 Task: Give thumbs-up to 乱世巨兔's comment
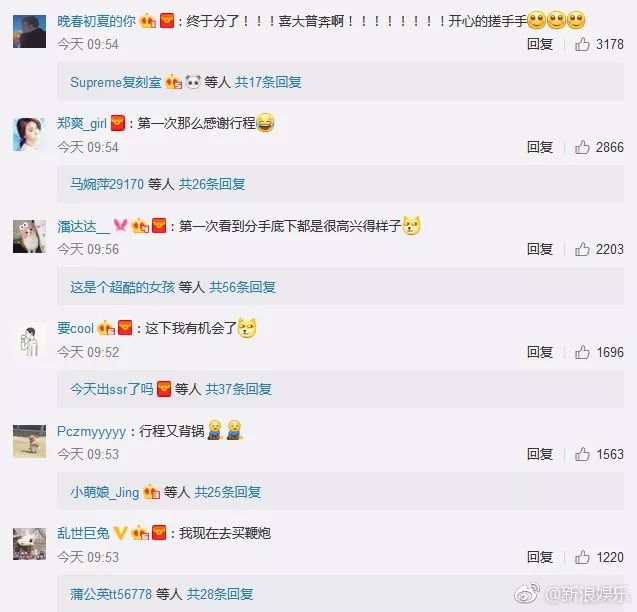[x=582, y=557]
